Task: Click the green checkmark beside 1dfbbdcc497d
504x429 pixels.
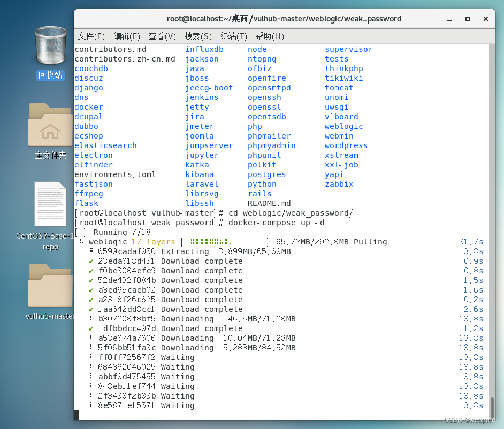Action: 91,329
